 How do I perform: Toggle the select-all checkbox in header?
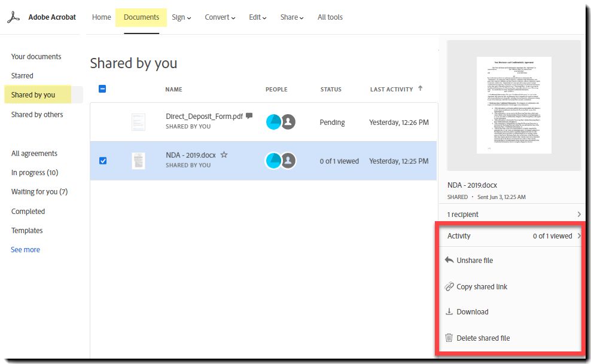(x=102, y=89)
